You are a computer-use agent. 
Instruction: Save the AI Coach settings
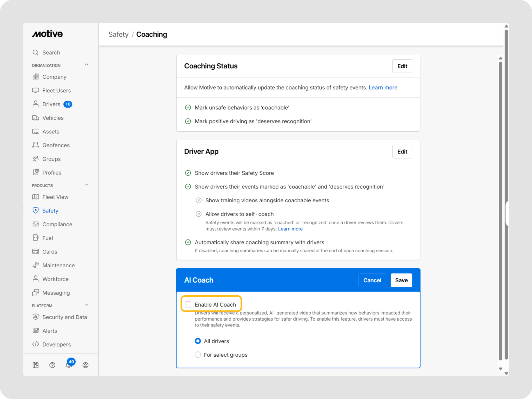pos(401,280)
